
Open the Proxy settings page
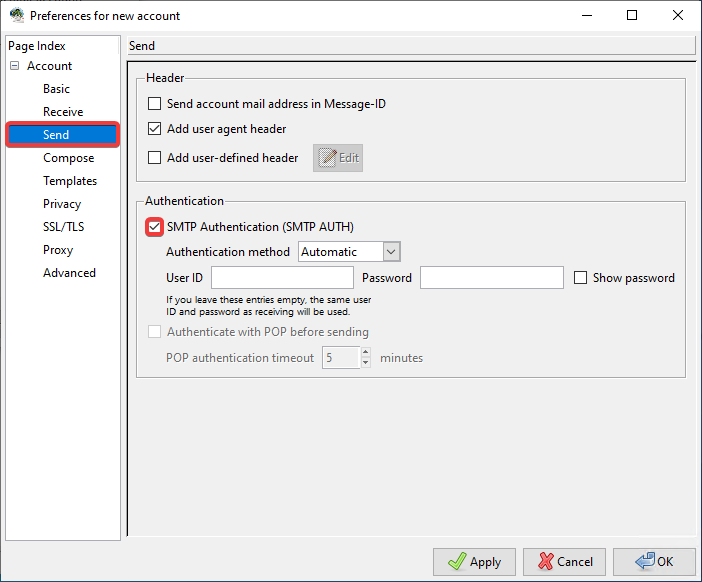58,250
